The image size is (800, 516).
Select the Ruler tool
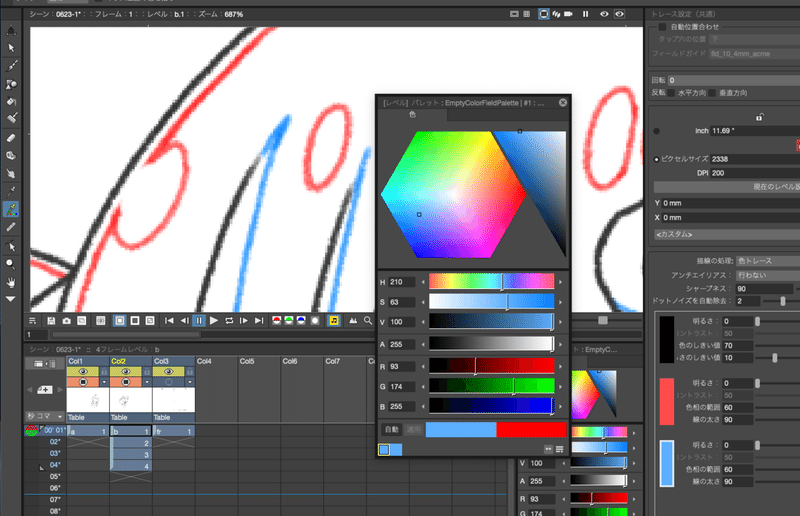(11, 227)
